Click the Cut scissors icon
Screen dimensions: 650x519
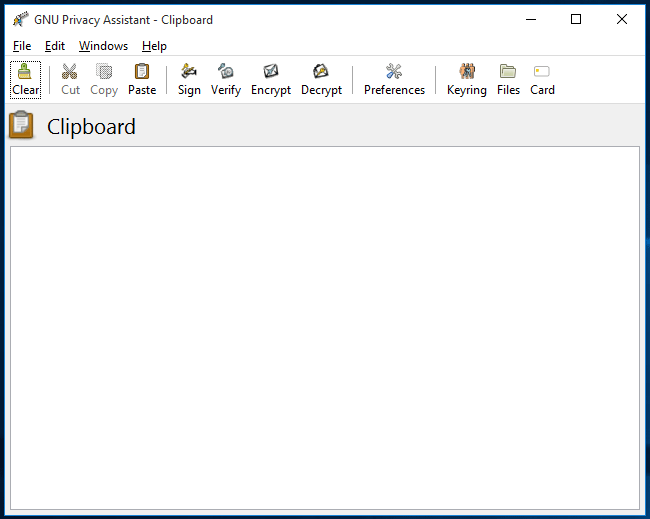point(70,80)
